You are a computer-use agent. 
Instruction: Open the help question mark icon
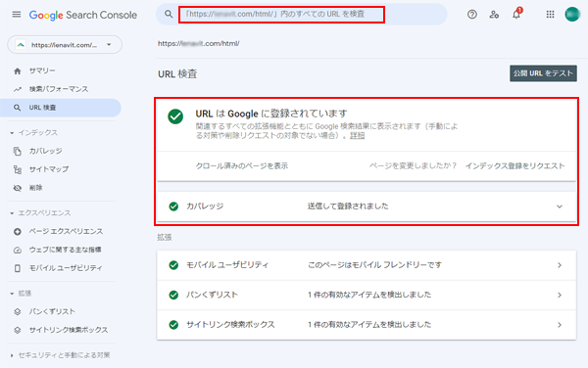tap(472, 15)
